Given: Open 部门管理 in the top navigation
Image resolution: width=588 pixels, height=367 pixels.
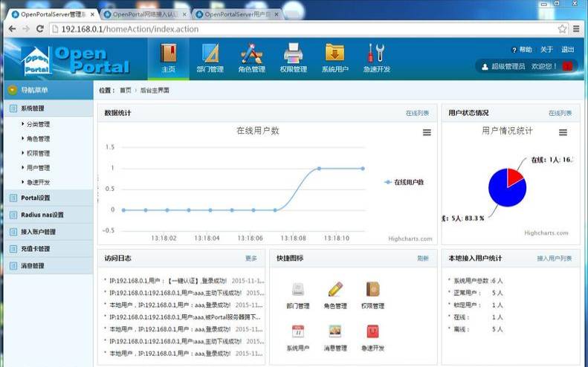Looking at the screenshot, I should [x=210, y=58].
